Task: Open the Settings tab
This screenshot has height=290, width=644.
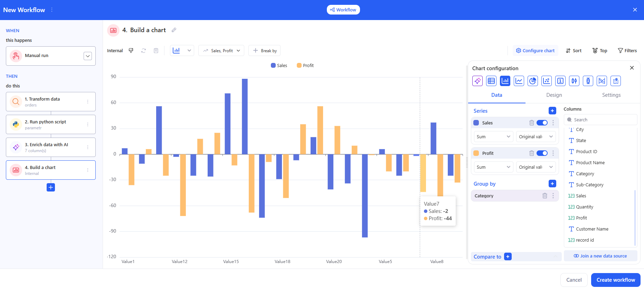Action: coord(611,95)
